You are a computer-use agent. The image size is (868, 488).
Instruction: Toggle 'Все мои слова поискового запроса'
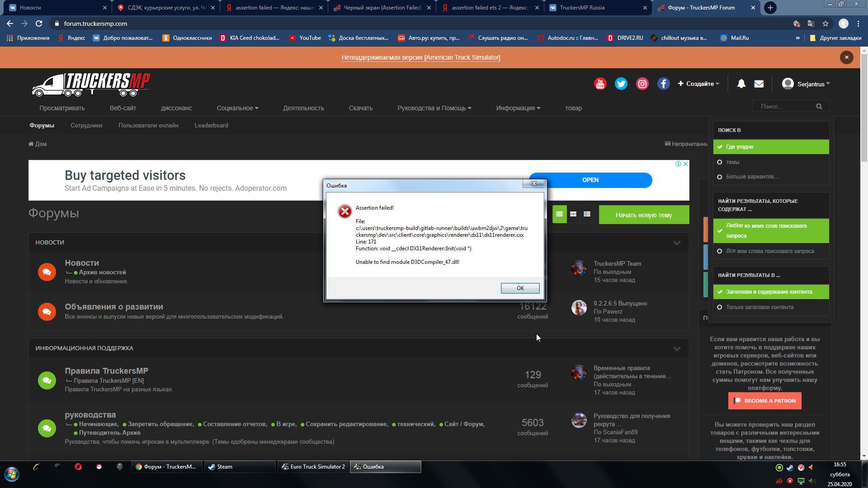click(720, 250)
